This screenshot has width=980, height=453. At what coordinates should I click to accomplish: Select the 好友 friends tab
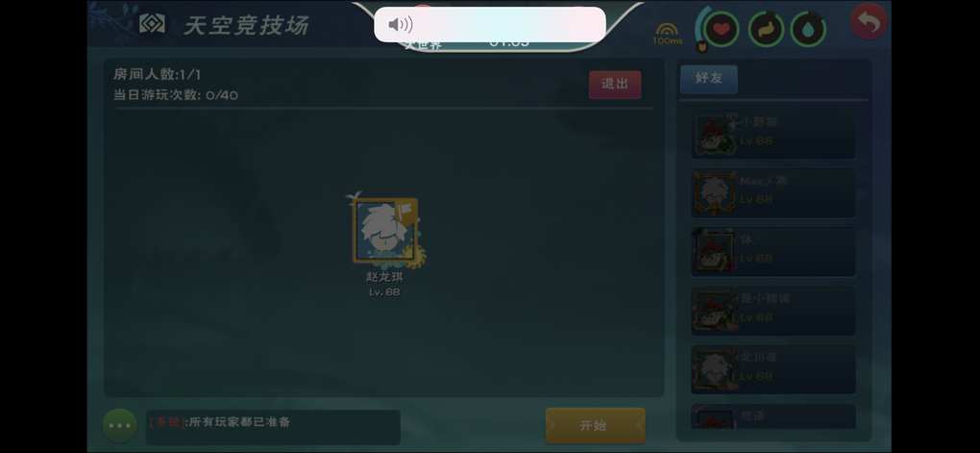point(709,79)
